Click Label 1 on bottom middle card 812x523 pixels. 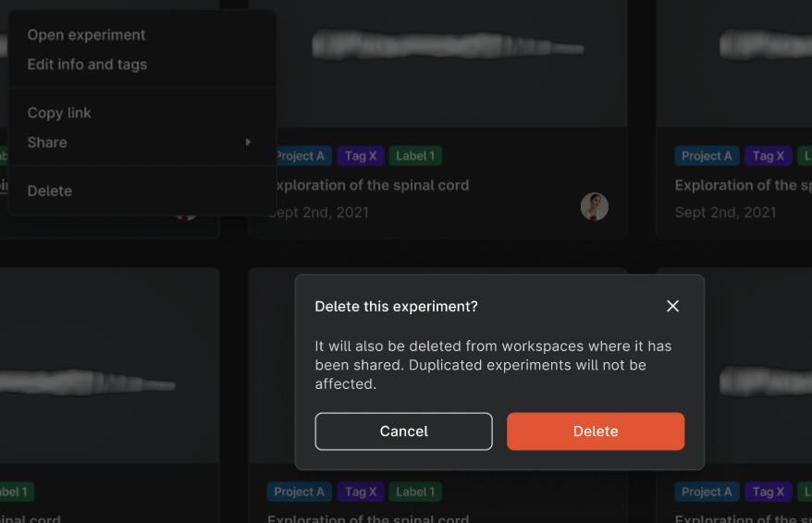tap(415, 492)
